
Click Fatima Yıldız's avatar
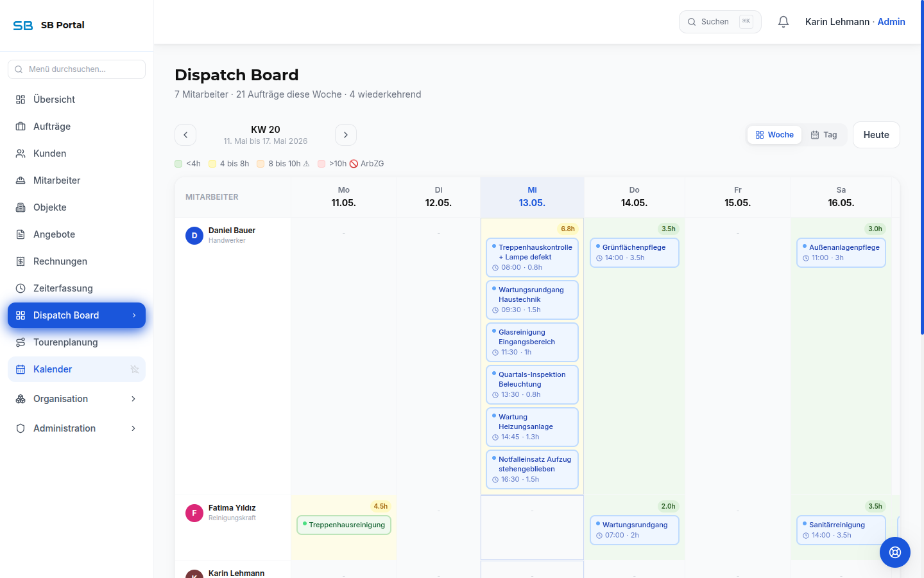(194, 513)
